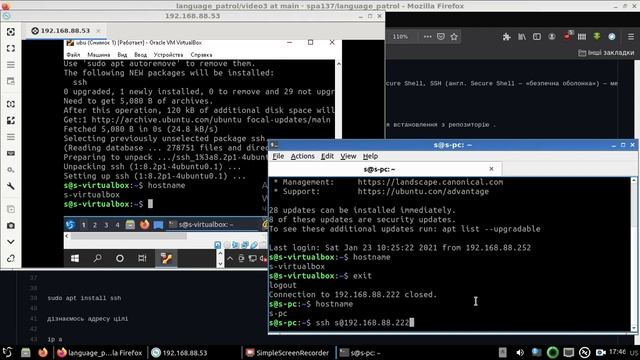Click green download arrow extension in Firefox
640x360 pixels.
pos(597,37)
